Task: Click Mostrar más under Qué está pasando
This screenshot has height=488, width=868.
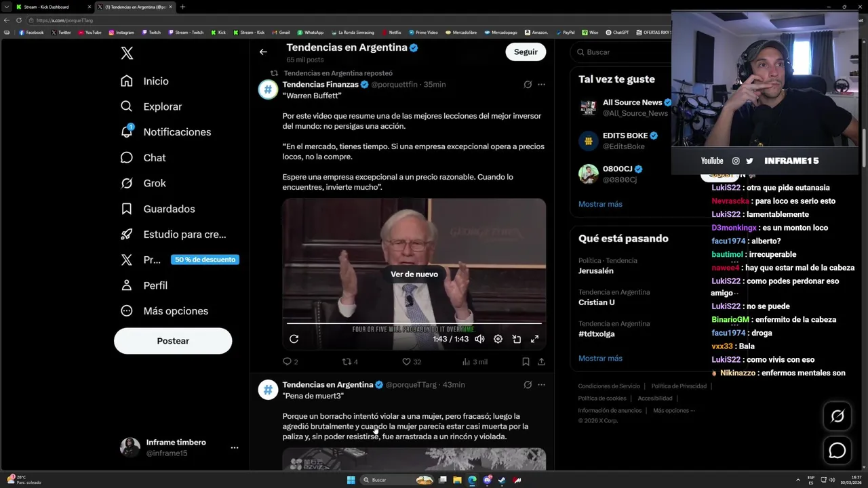Action: (x=600, y=359)
